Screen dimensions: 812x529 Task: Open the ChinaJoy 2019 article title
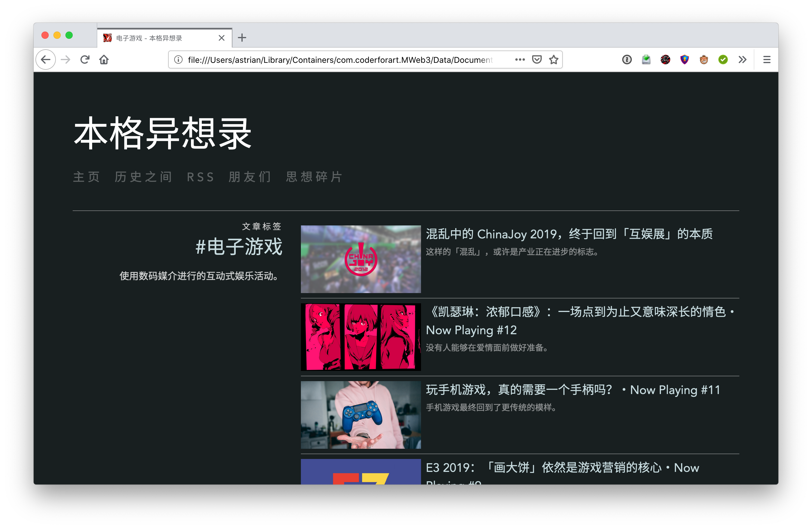569,234
